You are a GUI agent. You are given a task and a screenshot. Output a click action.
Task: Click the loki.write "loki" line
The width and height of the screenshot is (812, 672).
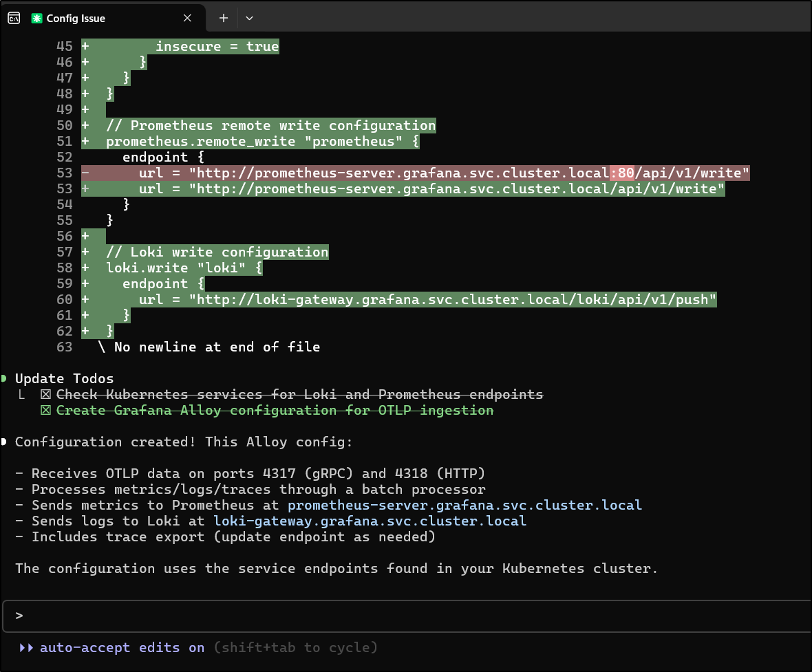pos(184,268)
